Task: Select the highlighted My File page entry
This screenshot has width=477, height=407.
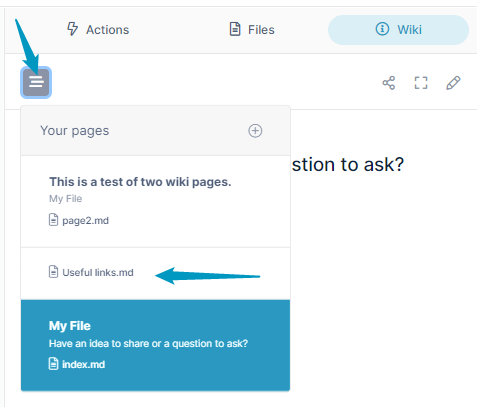Action: point(155,345)
